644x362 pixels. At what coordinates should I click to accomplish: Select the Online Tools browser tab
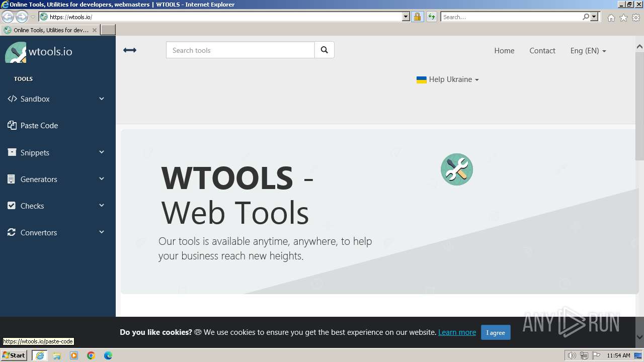pos(50,30)
